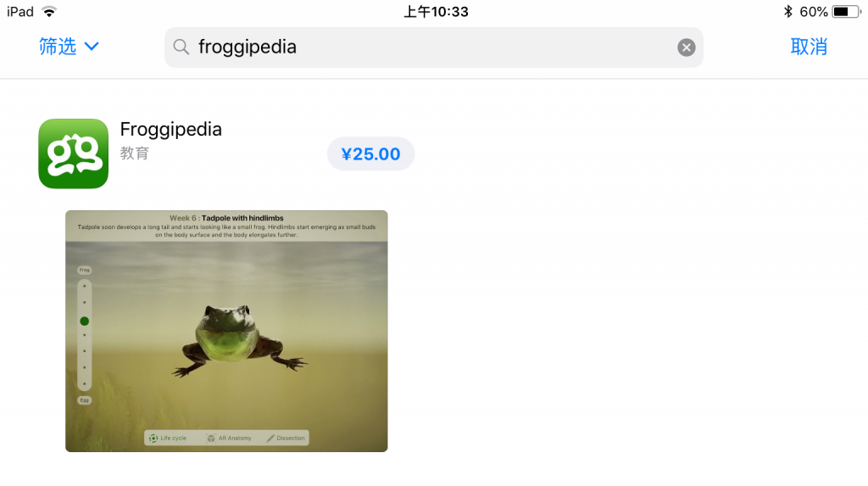Open the Froggipedia green app icon

pyautogui.click(x=73, y=154)
